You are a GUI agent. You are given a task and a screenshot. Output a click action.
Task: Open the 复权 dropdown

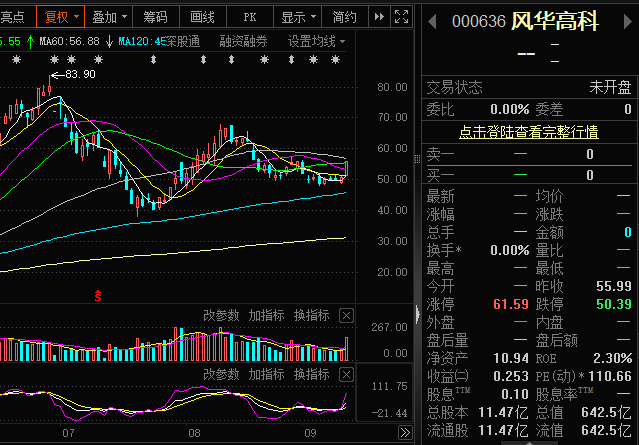point(61,17)
